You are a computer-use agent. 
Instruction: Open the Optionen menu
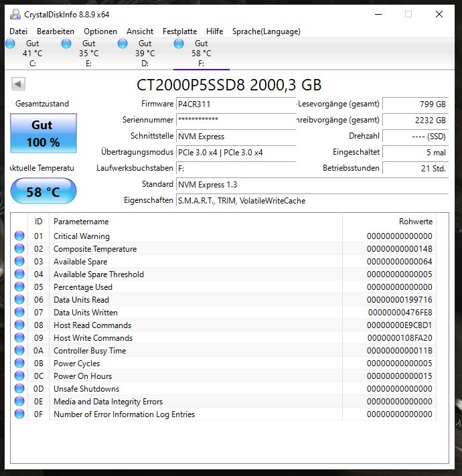click(100, 31)
